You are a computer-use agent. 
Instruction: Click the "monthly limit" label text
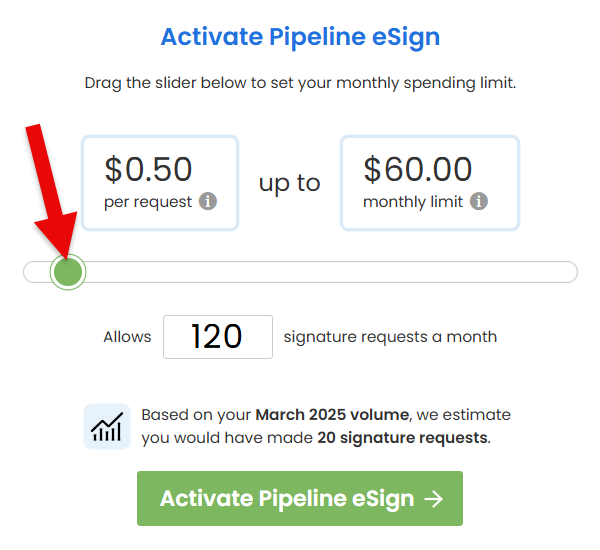click(413, 202)
